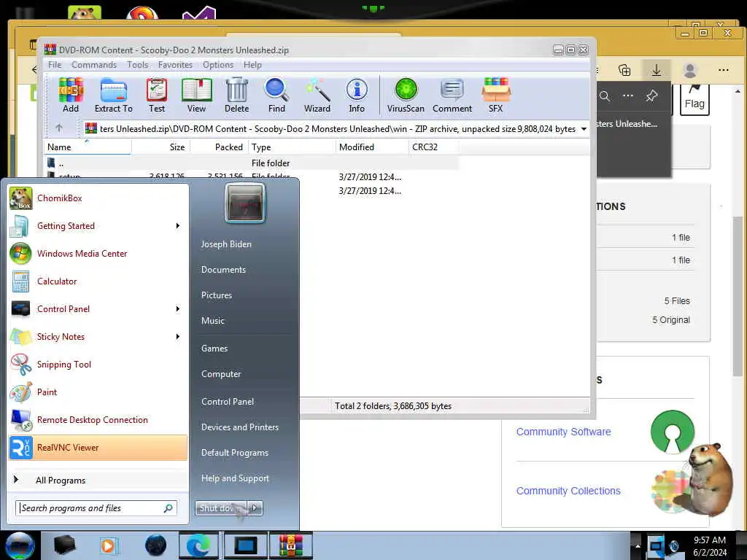Pin the downloads panel
747x560 pixels.
[651, 96]
